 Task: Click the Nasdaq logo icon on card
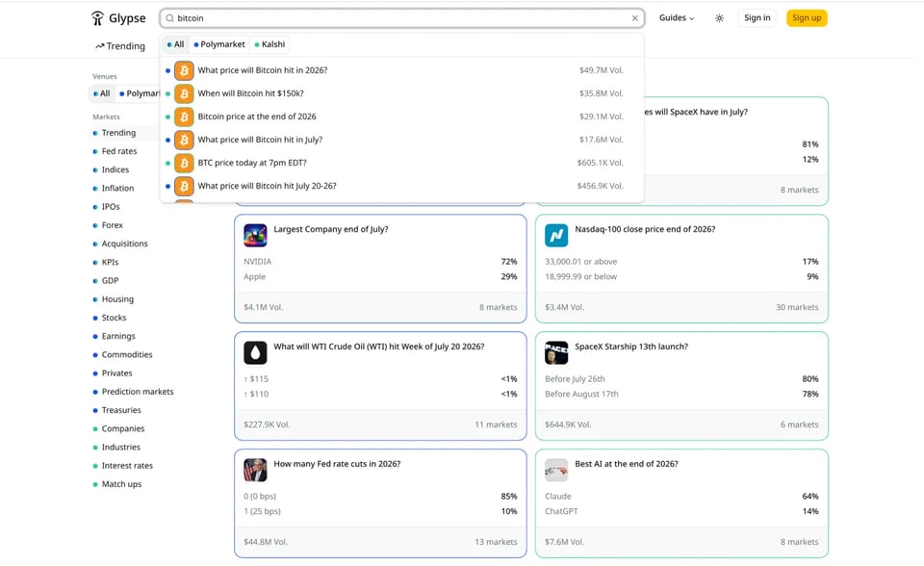(x=556, y=235)
